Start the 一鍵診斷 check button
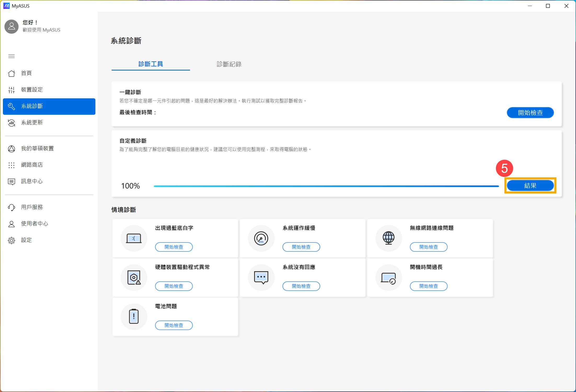The width and height of the screenshot is (576, 392). [x=530, y=113]
